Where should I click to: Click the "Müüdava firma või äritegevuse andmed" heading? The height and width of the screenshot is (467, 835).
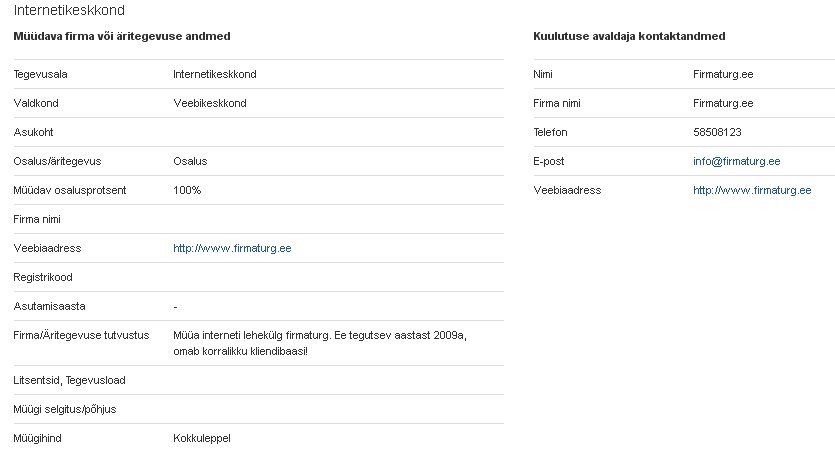[122, 36]
